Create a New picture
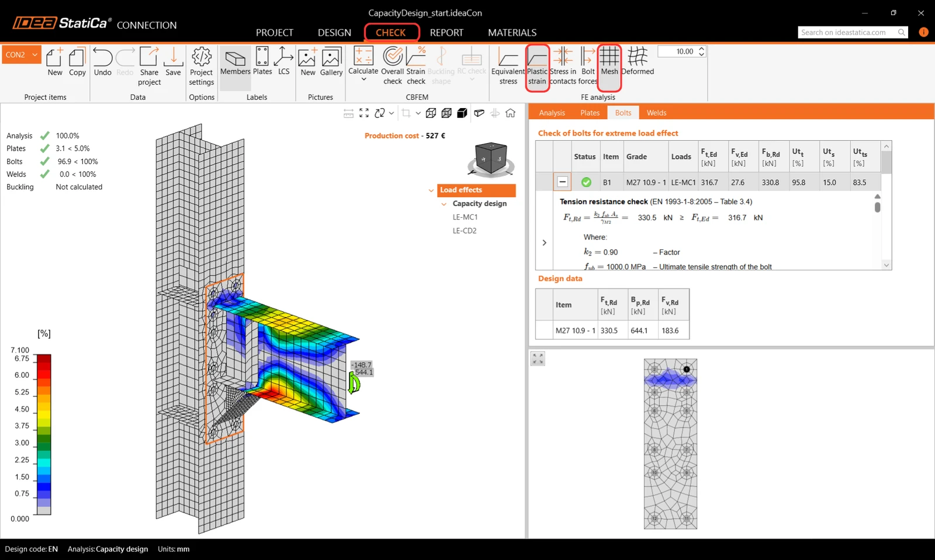Screen dimensions: 935x560 pos(308,62)
